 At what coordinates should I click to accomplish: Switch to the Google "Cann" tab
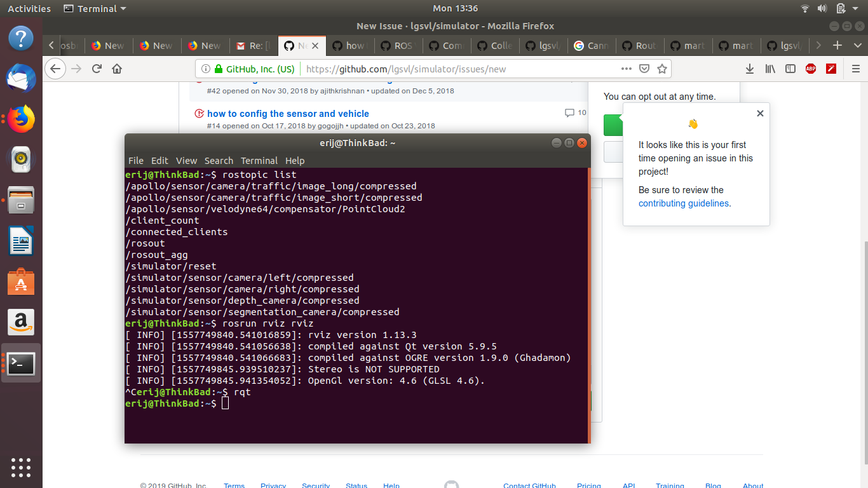tap(592, 46)
